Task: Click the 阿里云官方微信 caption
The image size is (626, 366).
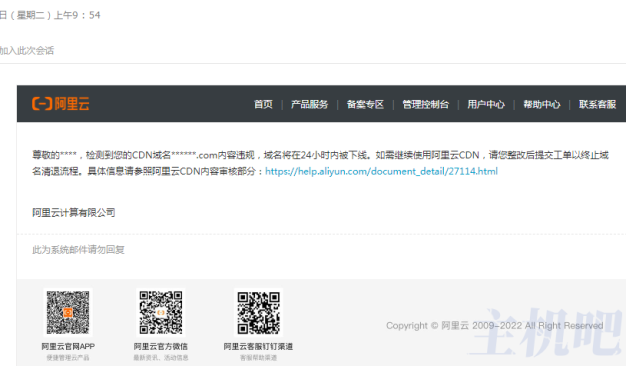Action: pos(160,346)
